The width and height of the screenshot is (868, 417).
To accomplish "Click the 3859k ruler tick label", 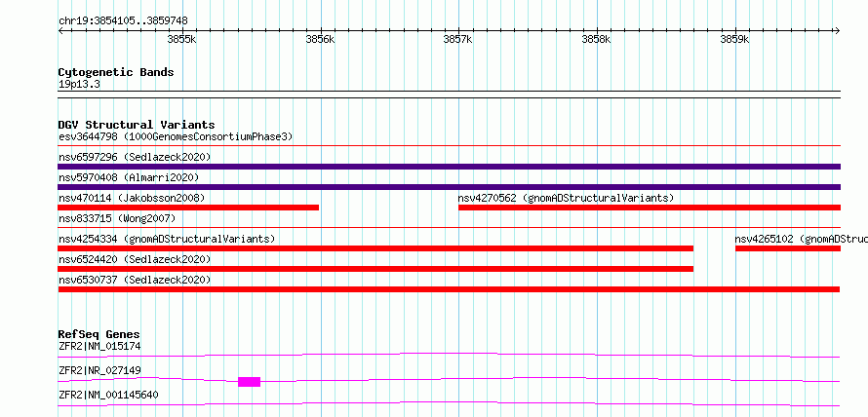I will [734, 40].
